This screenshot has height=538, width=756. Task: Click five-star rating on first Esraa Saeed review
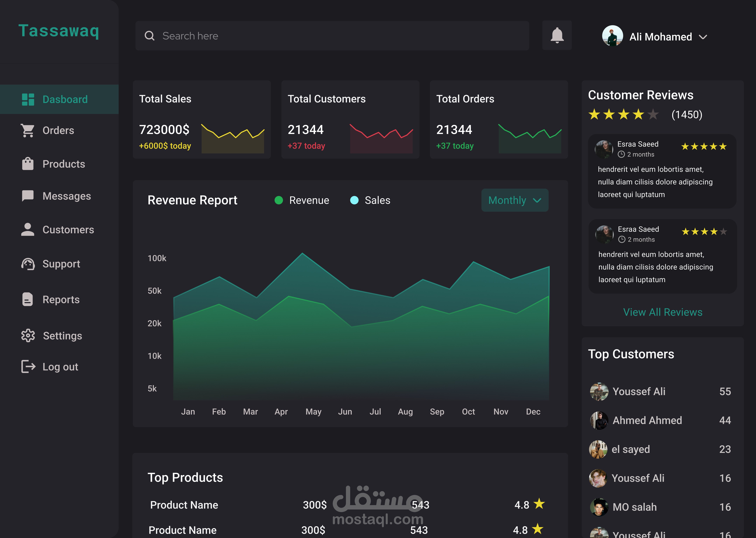click(x=704, y=146)
